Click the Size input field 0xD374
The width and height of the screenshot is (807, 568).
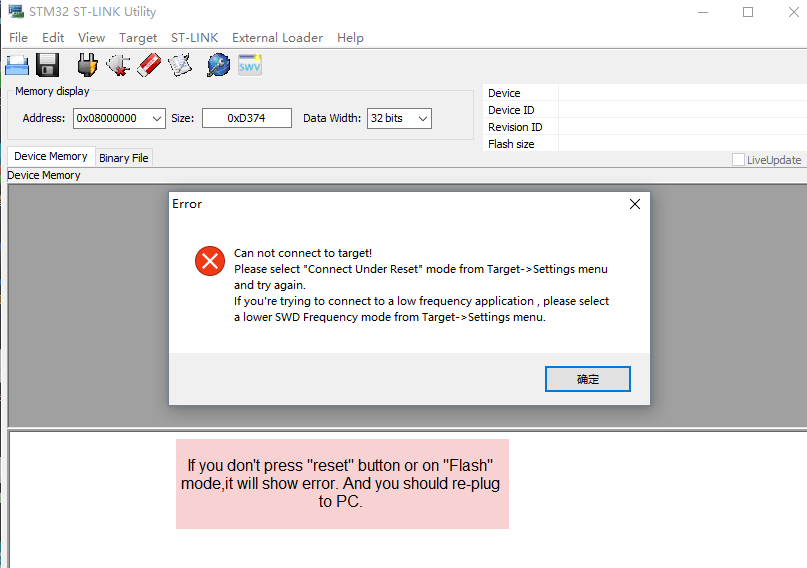point(247,118)
